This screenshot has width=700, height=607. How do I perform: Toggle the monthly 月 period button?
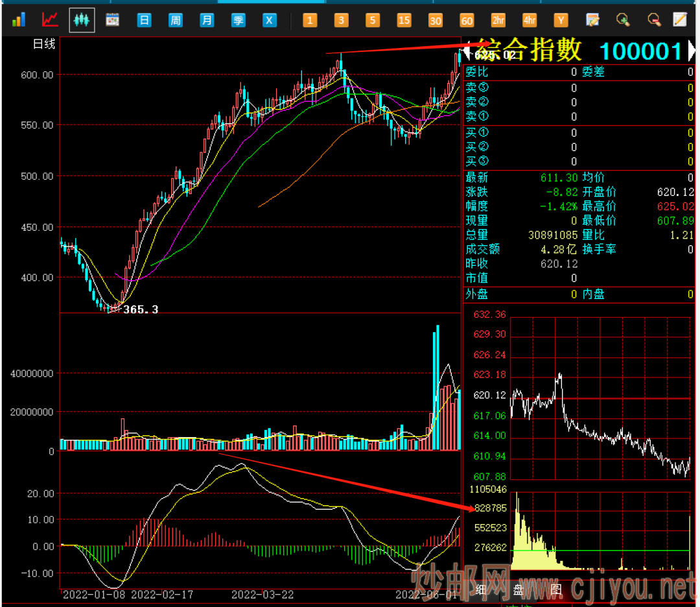pyautogui.click(x=207, y=20)
